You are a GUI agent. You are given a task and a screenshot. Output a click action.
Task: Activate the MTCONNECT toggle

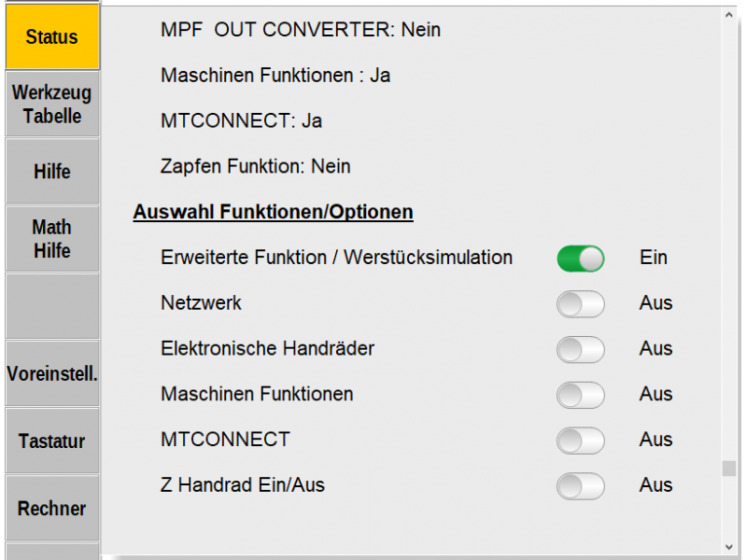click(x=581, y=441)
